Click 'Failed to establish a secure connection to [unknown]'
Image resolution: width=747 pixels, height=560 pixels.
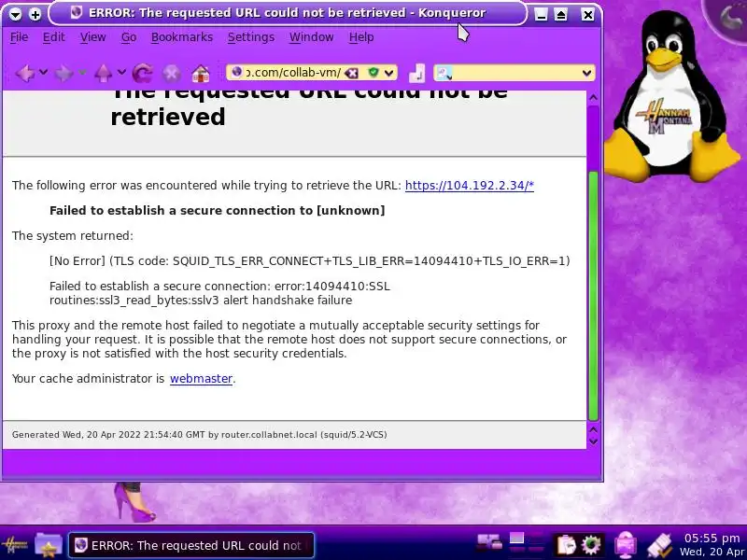coord(218,211)
